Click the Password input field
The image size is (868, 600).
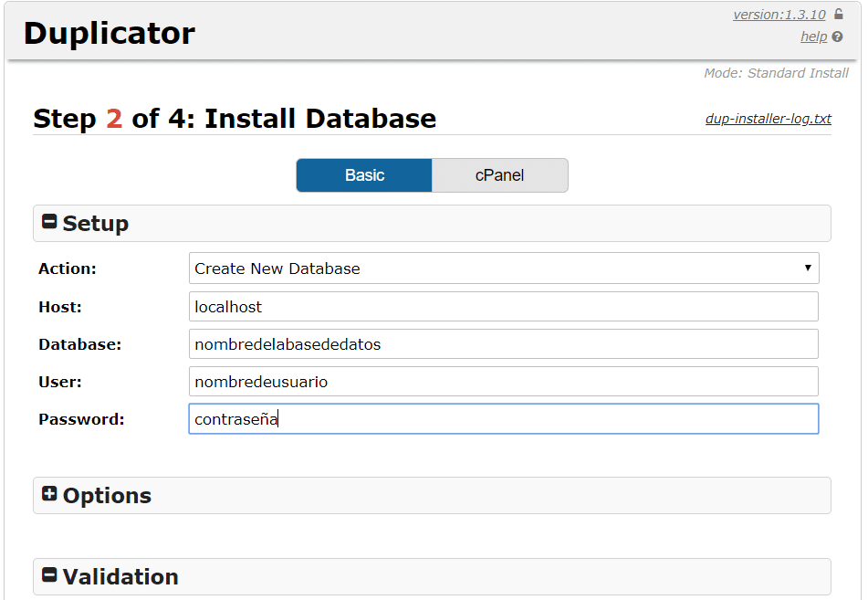[x=504, y=419]
